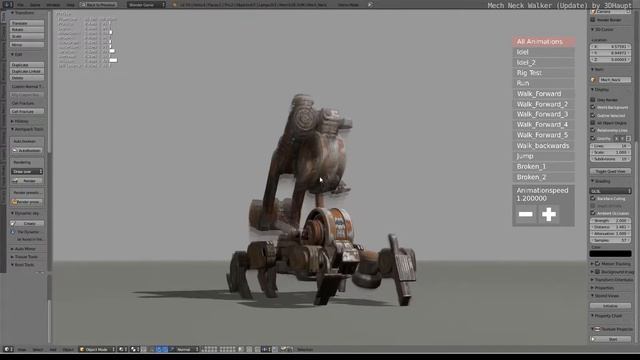This screenshot has width=640, height=360.
Task: Click the Mech Neck item name field
Action: [x=615, y=80]
